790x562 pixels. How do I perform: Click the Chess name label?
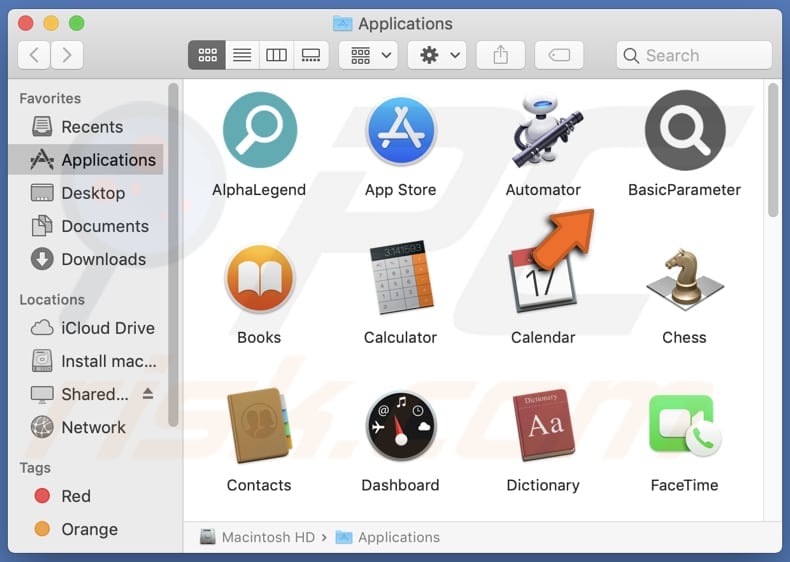coord(684,337)
